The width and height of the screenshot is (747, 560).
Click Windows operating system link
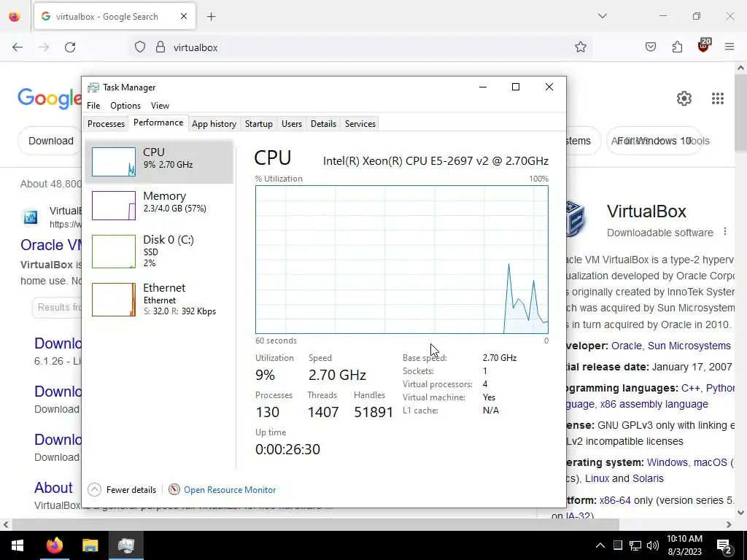(667, 463)
